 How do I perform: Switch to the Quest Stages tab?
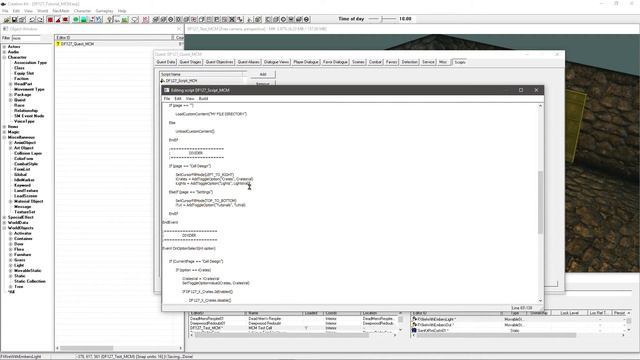190,62
